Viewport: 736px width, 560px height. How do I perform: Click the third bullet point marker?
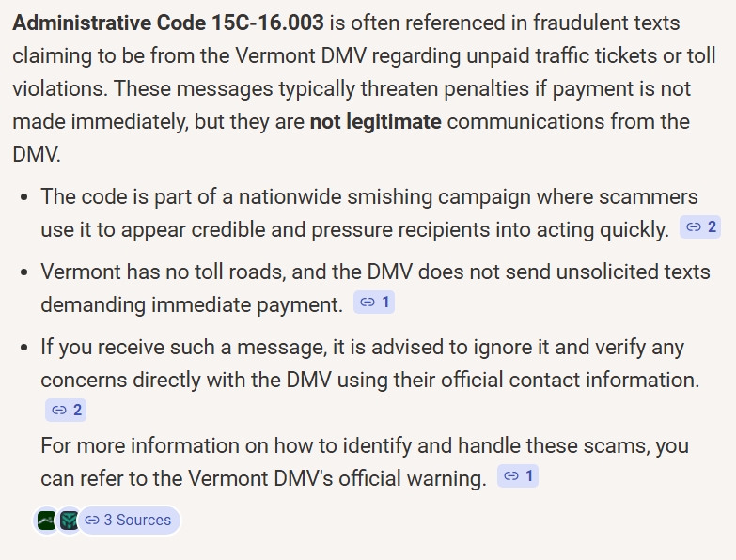pos(24,348)
